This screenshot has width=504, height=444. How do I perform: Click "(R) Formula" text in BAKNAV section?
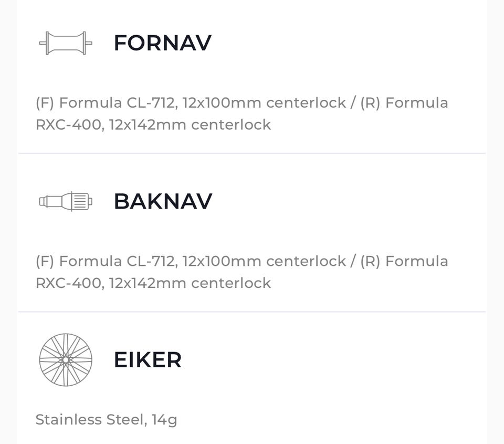point(404,261)
